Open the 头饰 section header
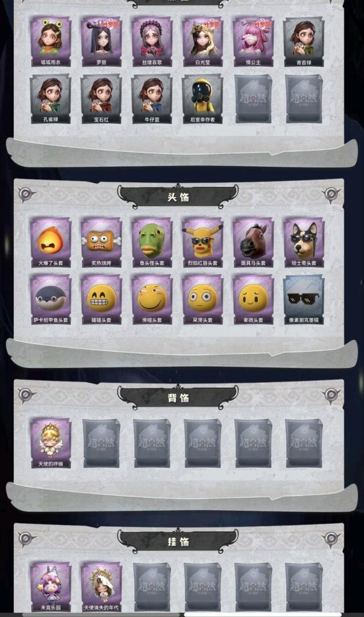This screenshot has height=617, width=364. [x=178, y=197]
